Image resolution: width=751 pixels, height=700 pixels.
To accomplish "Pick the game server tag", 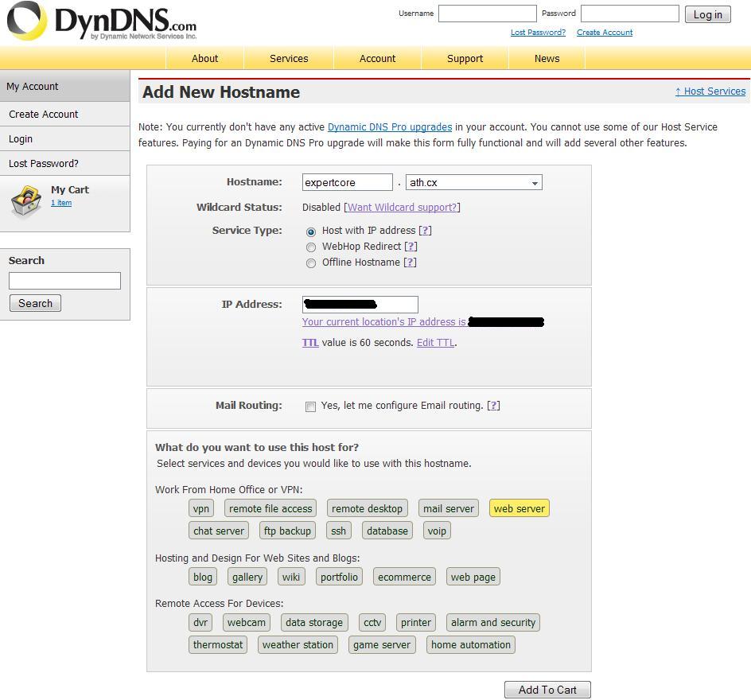I will (382, 645).
